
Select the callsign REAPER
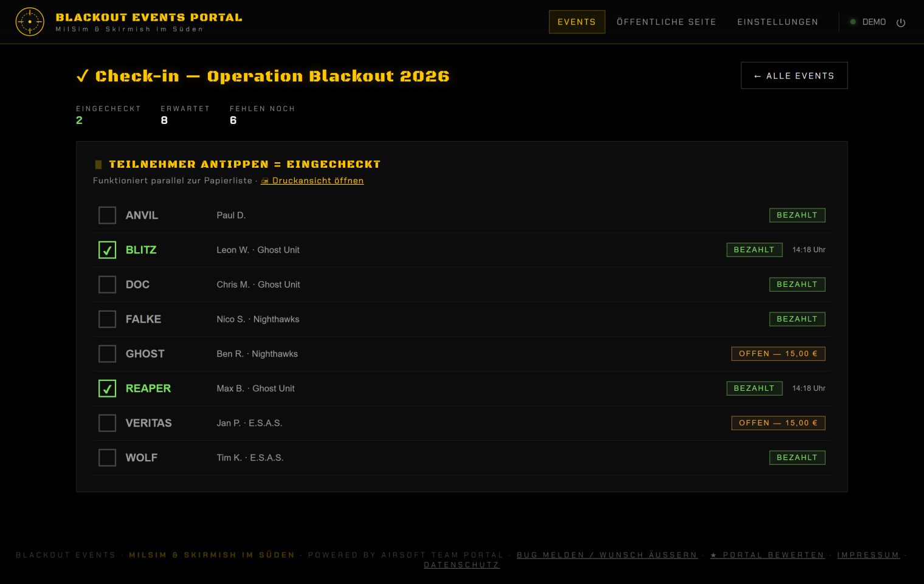pyautogui.click(x=148, y=388)
